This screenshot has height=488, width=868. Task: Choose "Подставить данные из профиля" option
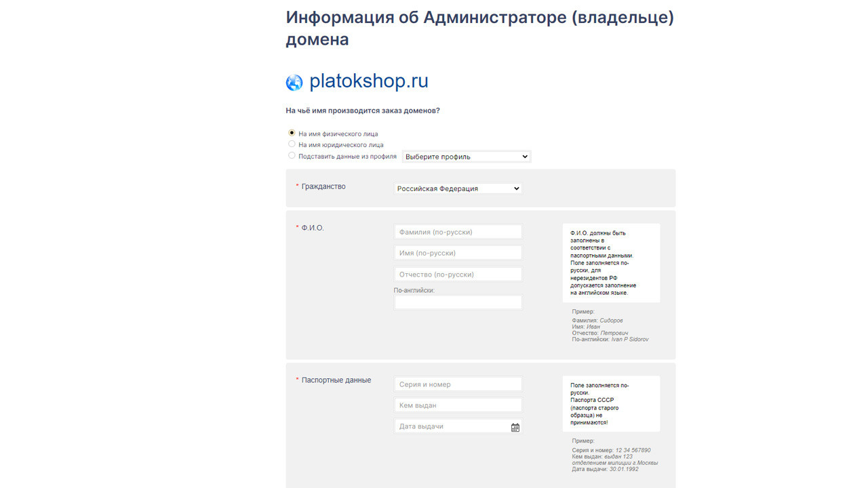tap(292, 155)
